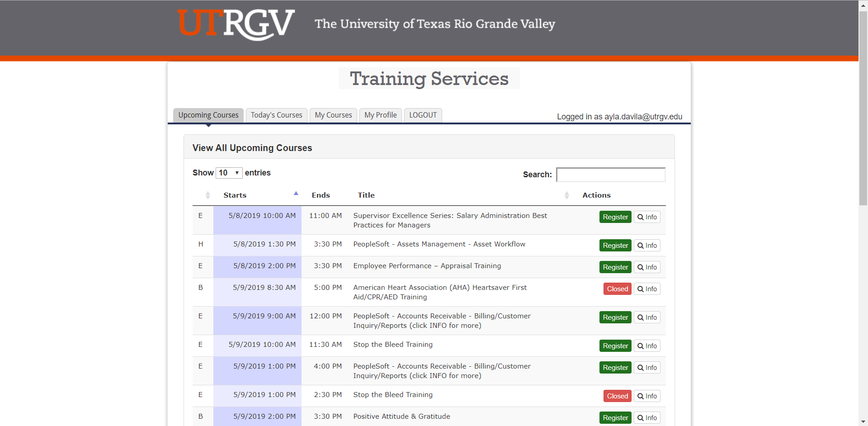This screenshot has width=868, height=426.
Task: Open the Show entries count dropdown
Action: (x=229, y=173)
